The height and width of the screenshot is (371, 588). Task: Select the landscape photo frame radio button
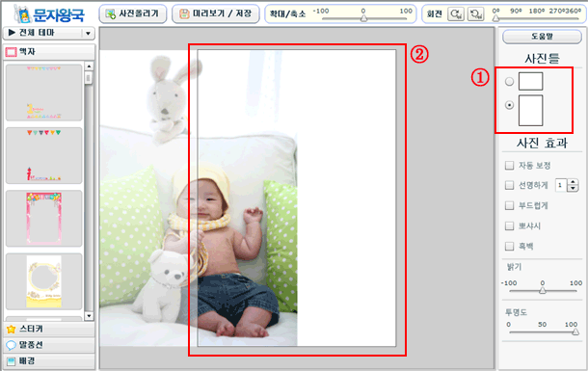(x=509, y=81)
